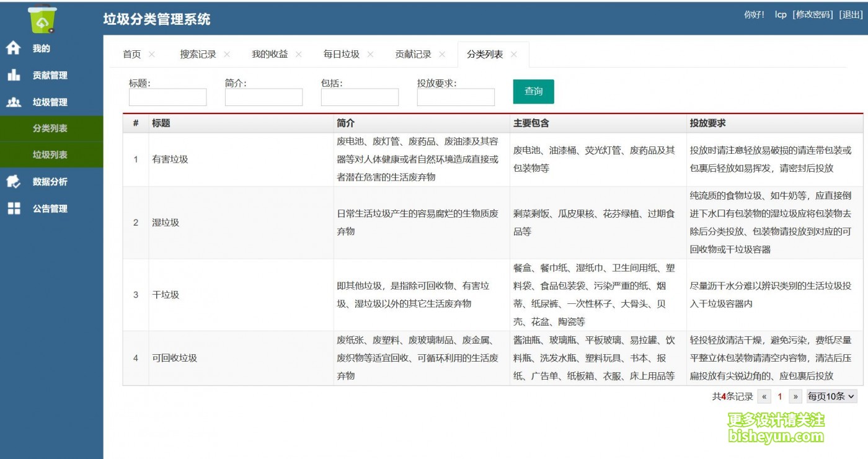Focus the 投放要求 search input
The height and width of the screenshot is (459, 868).
[456, 97]
